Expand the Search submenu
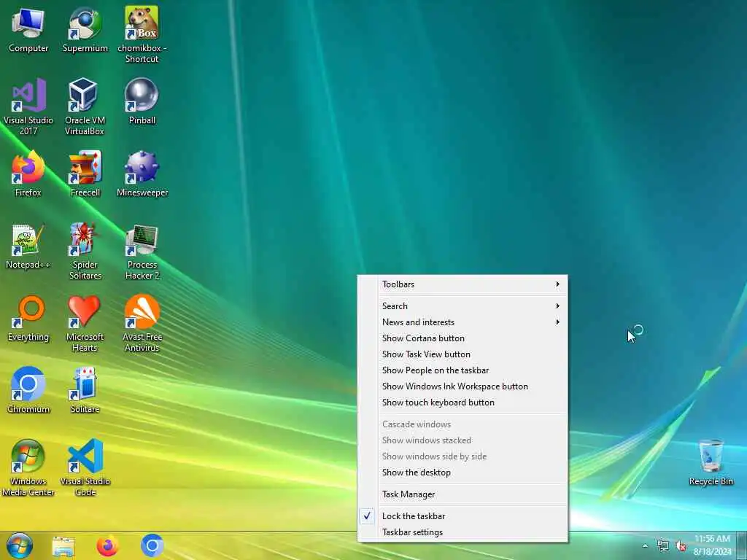 pyautogui.click(x=462, y=306)
